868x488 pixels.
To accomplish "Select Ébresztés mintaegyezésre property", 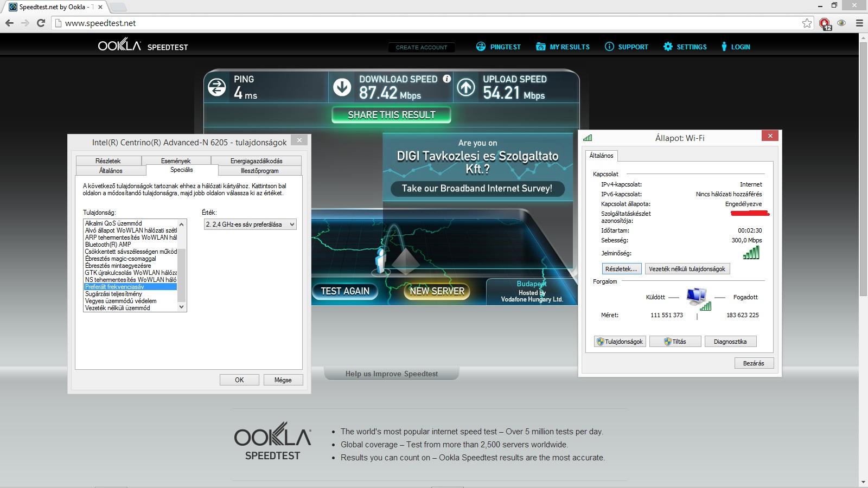I will pyautogui.click(x=131, y=266).
